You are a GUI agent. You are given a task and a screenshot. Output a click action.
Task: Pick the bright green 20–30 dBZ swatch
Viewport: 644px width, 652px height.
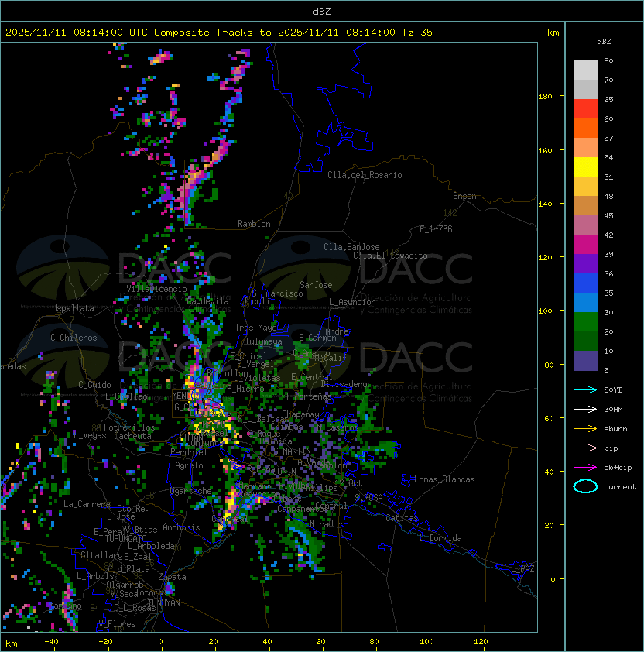tap(585, 322)
